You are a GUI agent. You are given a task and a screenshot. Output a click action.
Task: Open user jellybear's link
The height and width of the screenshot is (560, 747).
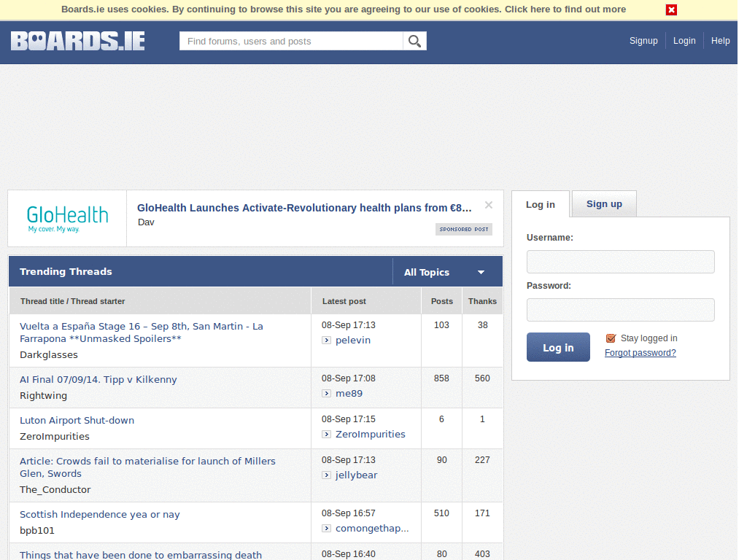click(x=356, y=475)
